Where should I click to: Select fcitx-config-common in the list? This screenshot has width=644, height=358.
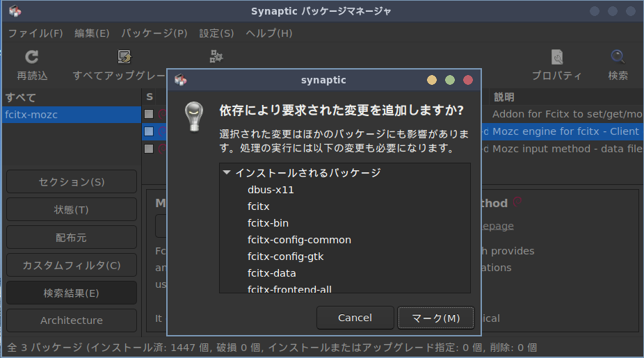pos(299,240)
